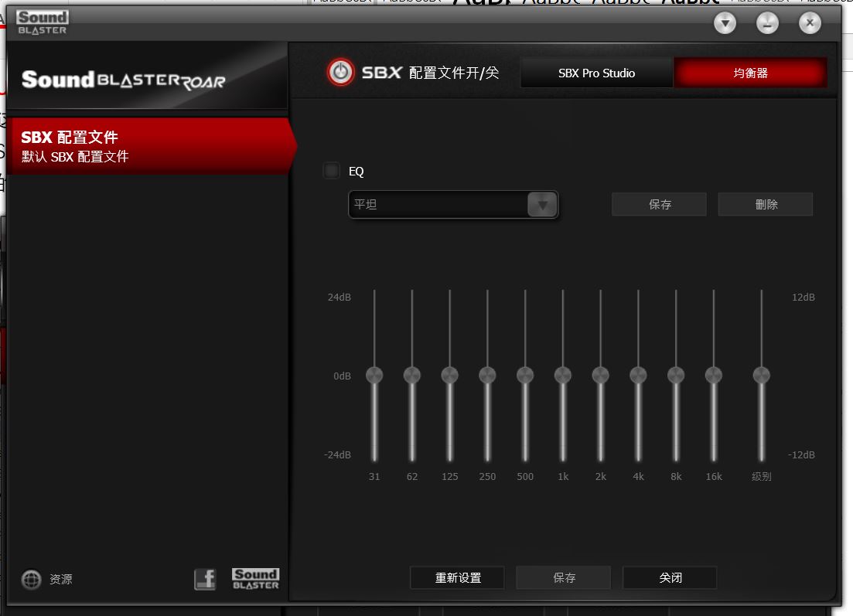Click the bottom 保存 button
The height and width of the screenshot is (616, 853).
coord(564,577)
